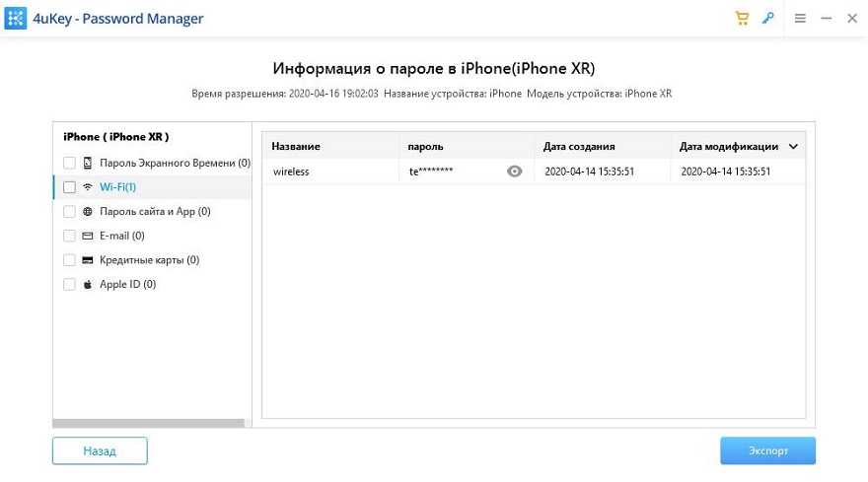Click the 4uKey app logo
This screenshot has height=482, width=868.
tap(15, 19)
